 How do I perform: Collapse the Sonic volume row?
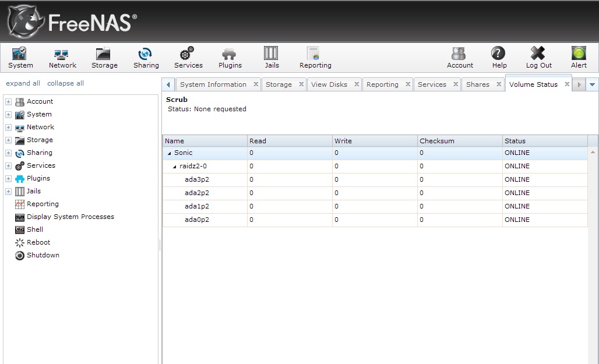coord(169,153)
